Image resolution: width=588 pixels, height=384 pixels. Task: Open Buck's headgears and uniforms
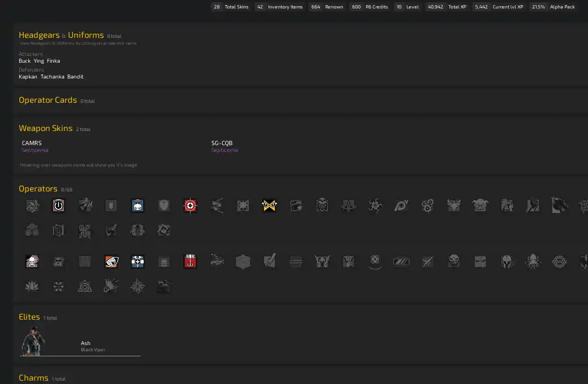(x=25, y=60)
